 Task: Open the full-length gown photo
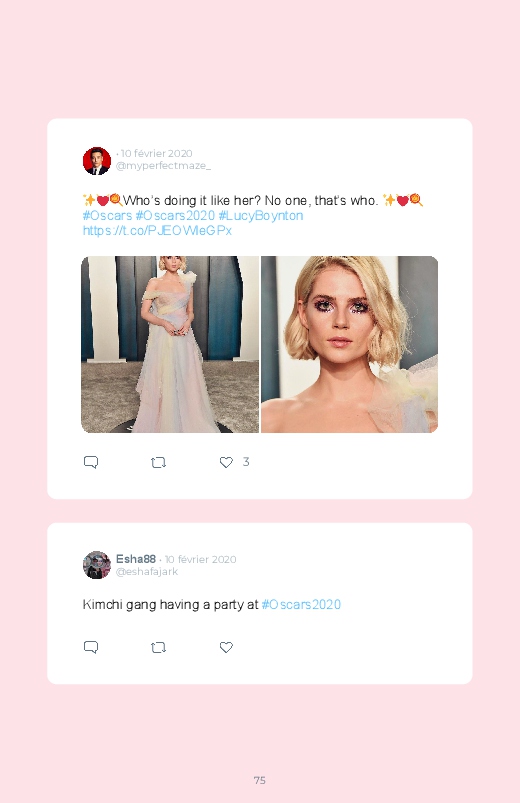pos(170,344)
